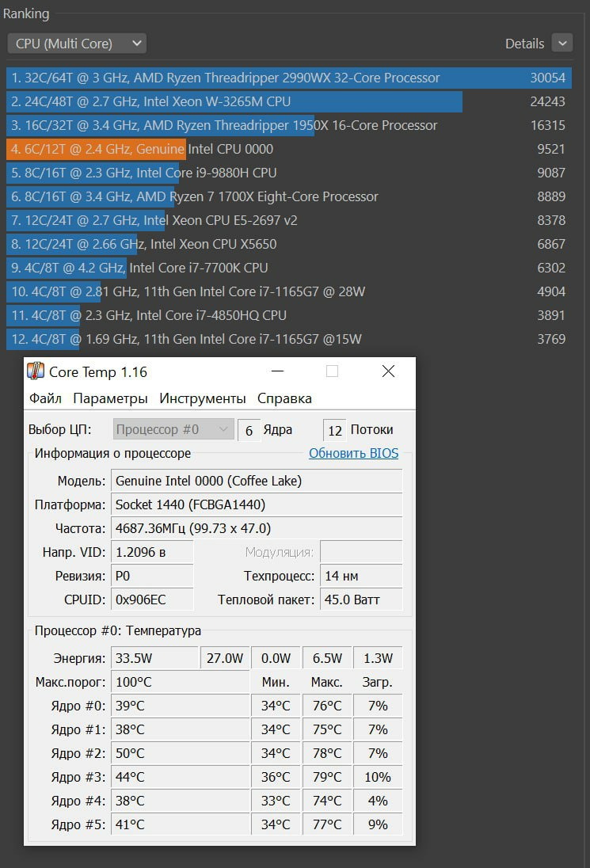Image resolution: width=590 pixels, height=868 pixels.
Task: Open the Процессор #0 selector dropdown
Action: pos(173,429)
